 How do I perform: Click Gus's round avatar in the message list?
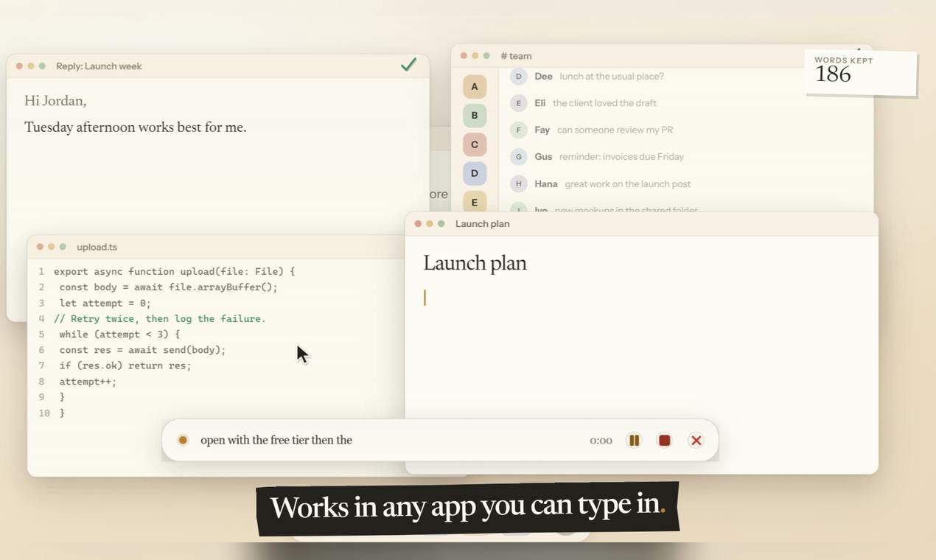pyautogui.click(x=519, y=156)
